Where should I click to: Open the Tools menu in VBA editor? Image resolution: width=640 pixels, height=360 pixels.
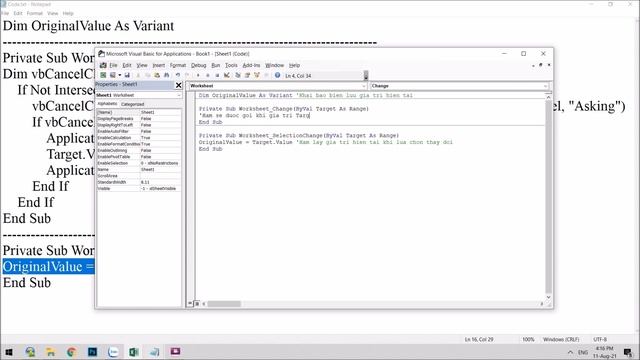[x=231, y=65]
